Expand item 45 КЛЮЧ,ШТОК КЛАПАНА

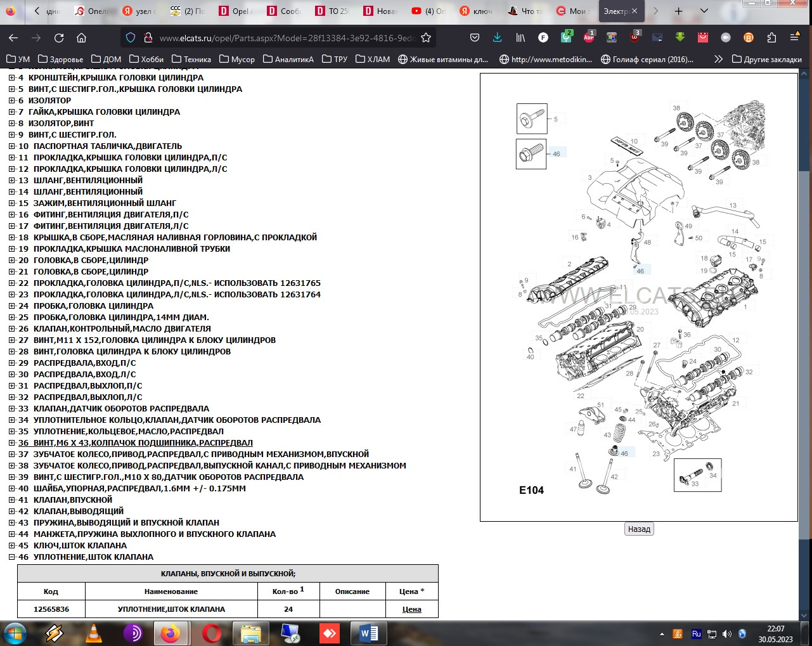(11, 545)
